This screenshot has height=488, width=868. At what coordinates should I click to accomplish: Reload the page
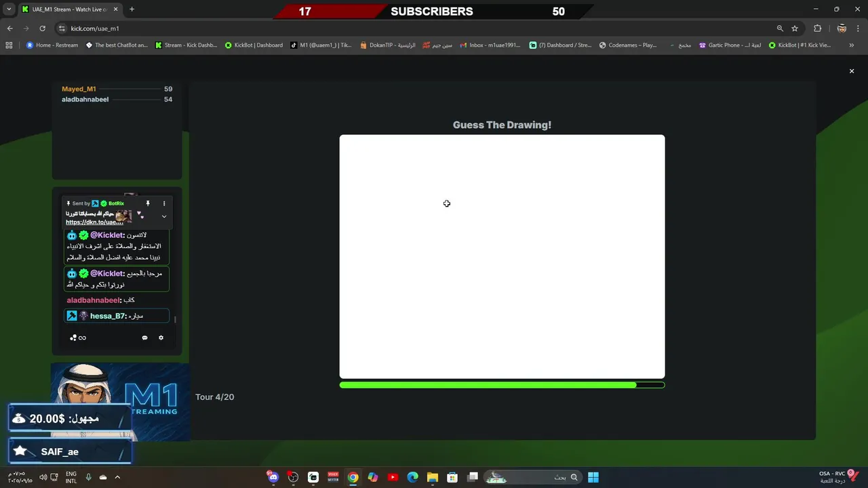(42, 28)
